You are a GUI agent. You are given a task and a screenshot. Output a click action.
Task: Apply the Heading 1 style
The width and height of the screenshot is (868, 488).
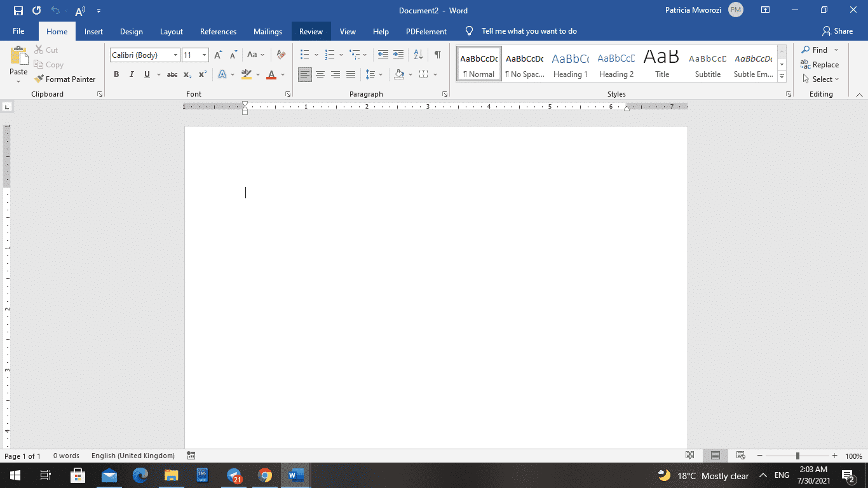(x=570, y=64)
